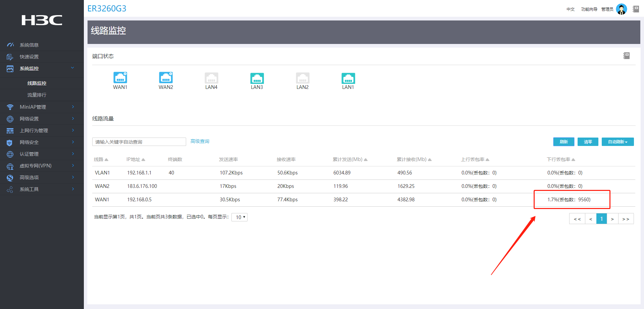The width and height of the screenshot is (644, 309).
Task: Expand the 虚拟专网(VPN) menu chevron
Action: pyautogui.click(x=73, y=165)
